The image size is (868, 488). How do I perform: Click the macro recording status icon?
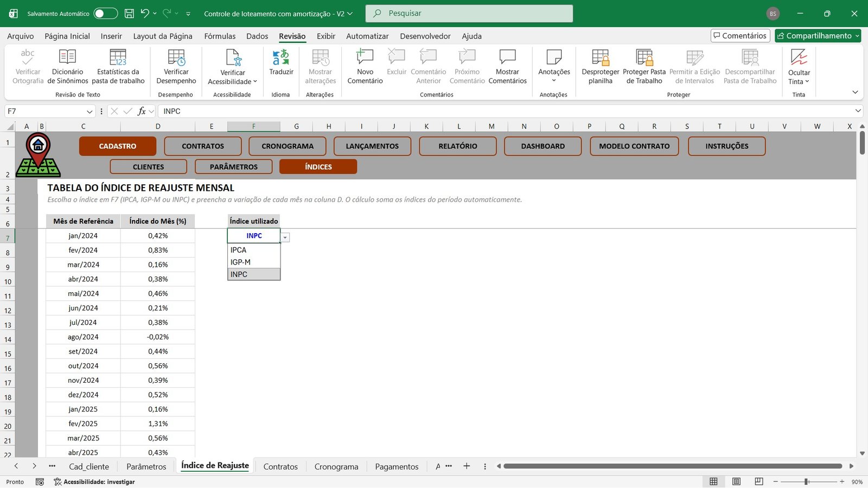40,481
